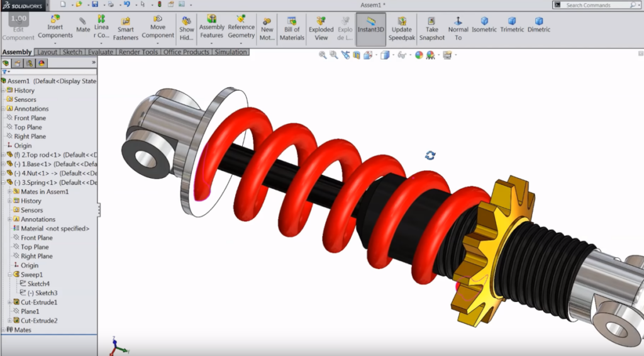Click Update Speedpak tool
Viewport: 644px width, 356px height.
click(x=402, y=29)
